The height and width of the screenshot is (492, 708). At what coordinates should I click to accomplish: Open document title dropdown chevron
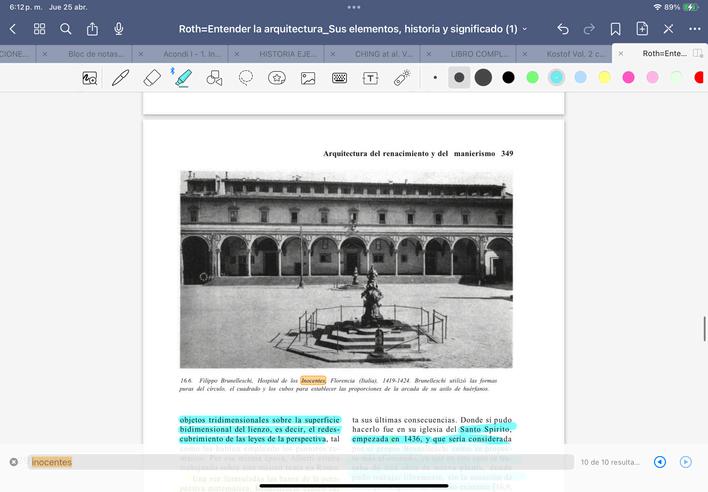(525, 29)
